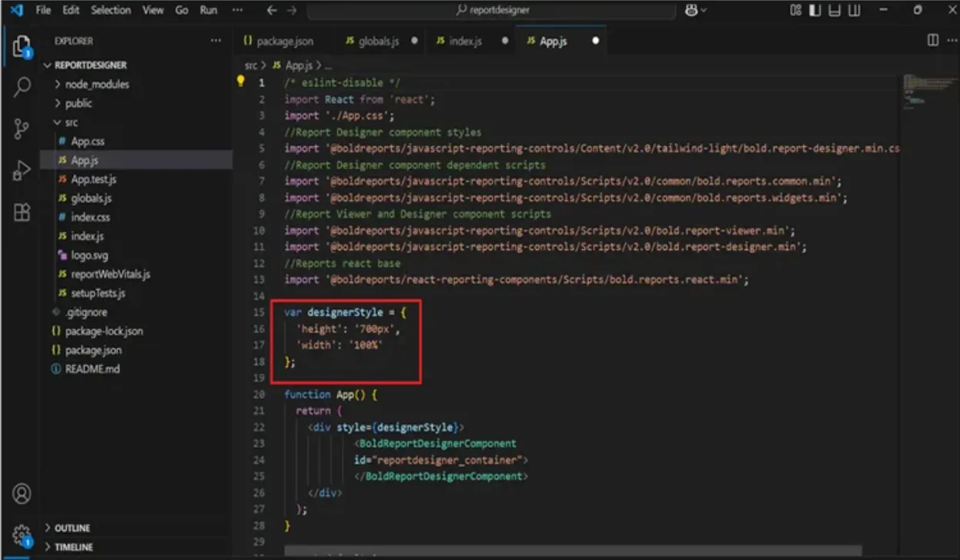Open the Search view in activity bar

(22, 88)
